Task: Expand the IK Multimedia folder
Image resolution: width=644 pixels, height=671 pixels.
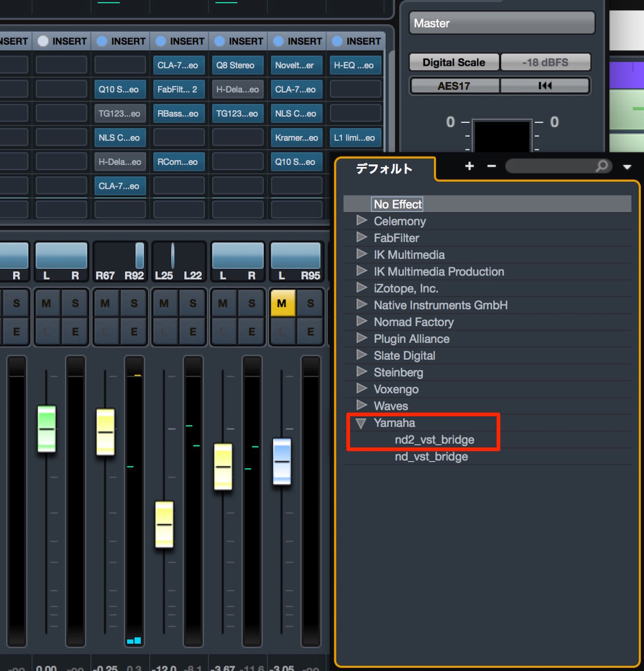Action: [x=362, y=254]
